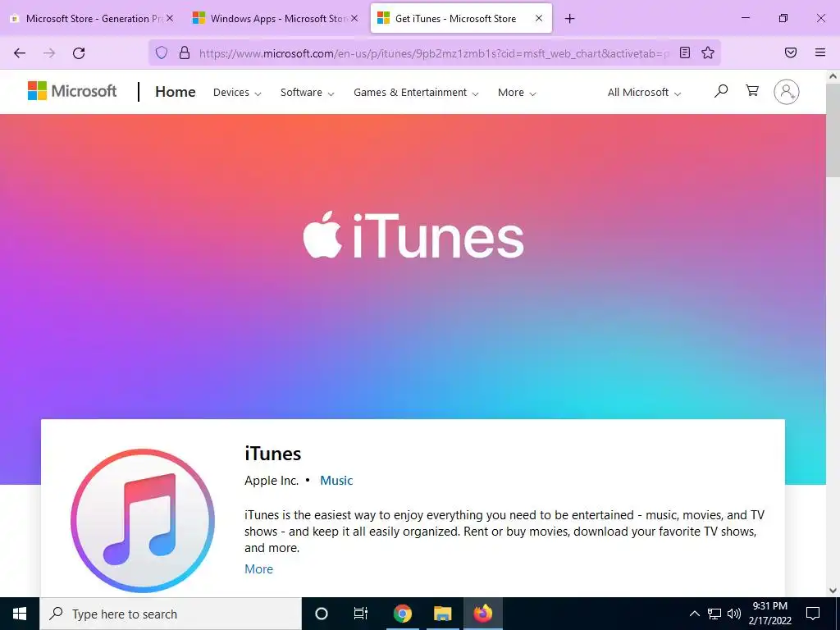840x630 pixels.
Task: Click the iTunes banner logo
Action: (413, 235)
